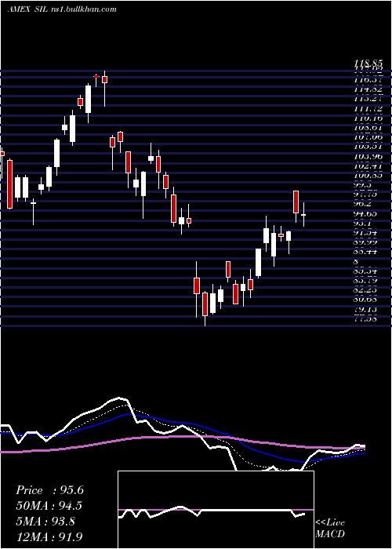The width and height of the screenshot is (392, 549).
Task: Click the AMEX SIL ticker label
Action: click(27, 9)
